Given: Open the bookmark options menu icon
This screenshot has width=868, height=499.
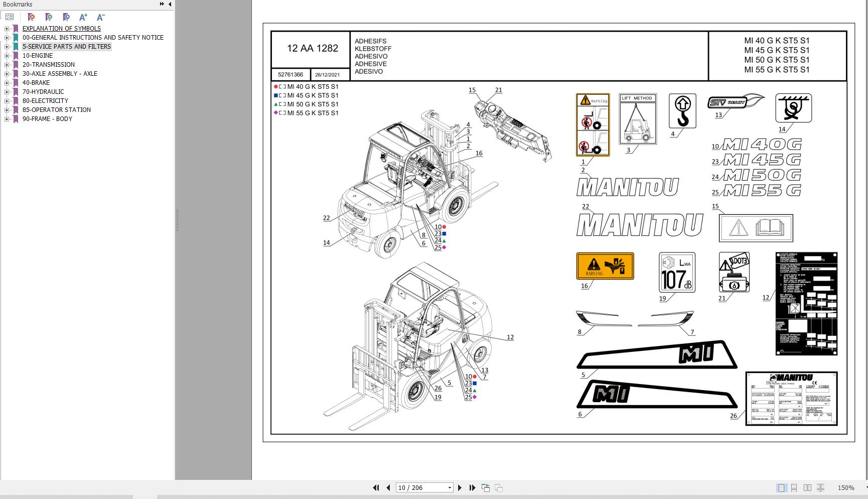Looking at the screenshot, I should pos(10,17).
